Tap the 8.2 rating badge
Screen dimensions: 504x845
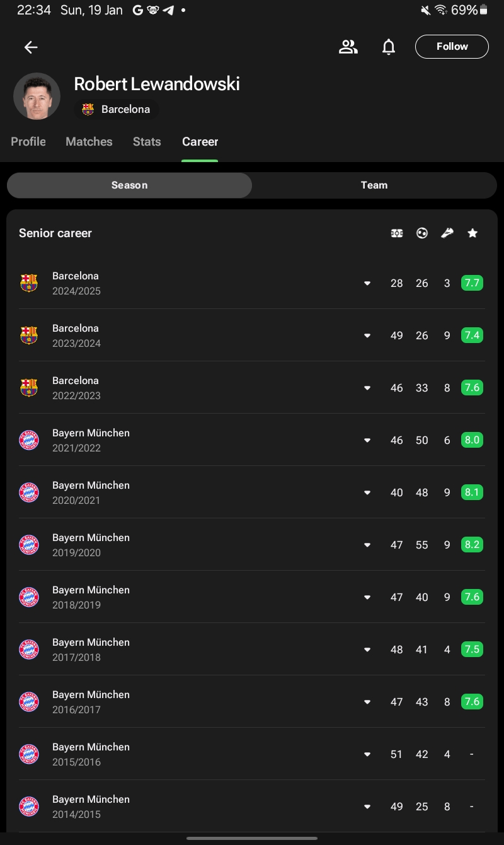[472, 544]
